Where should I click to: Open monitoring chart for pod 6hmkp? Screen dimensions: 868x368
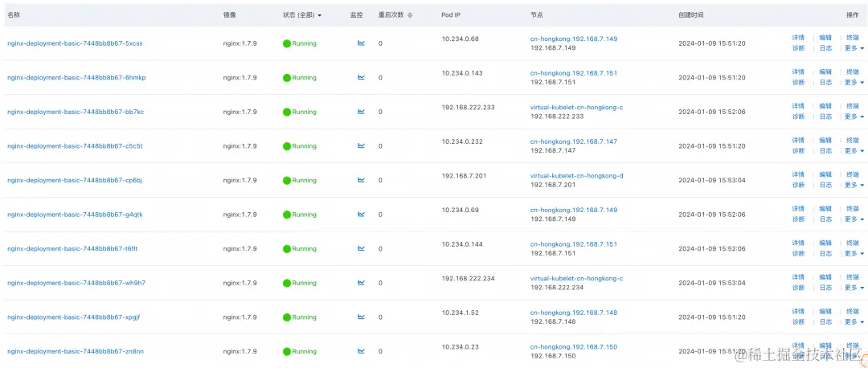(361, 77)
